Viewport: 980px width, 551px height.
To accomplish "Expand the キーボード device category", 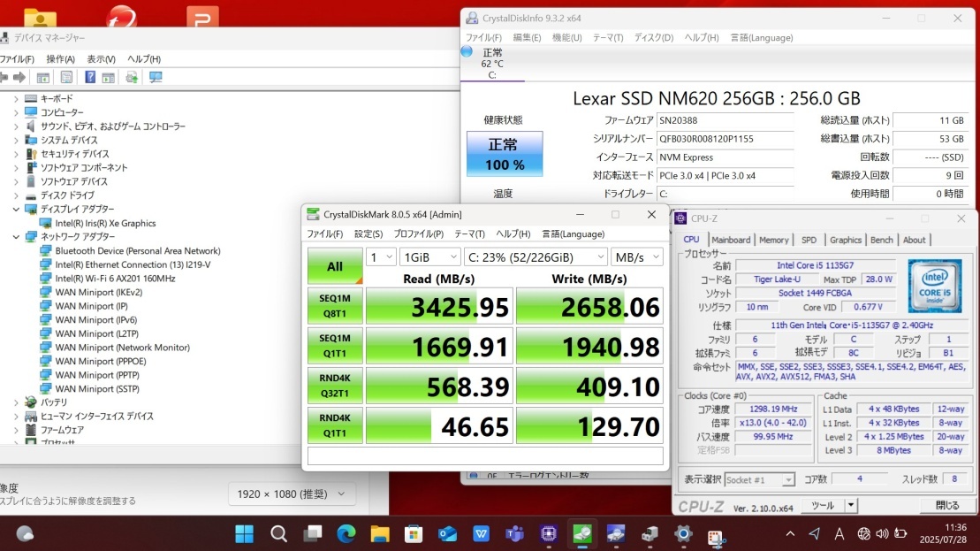I will click(x=16, y=99).
